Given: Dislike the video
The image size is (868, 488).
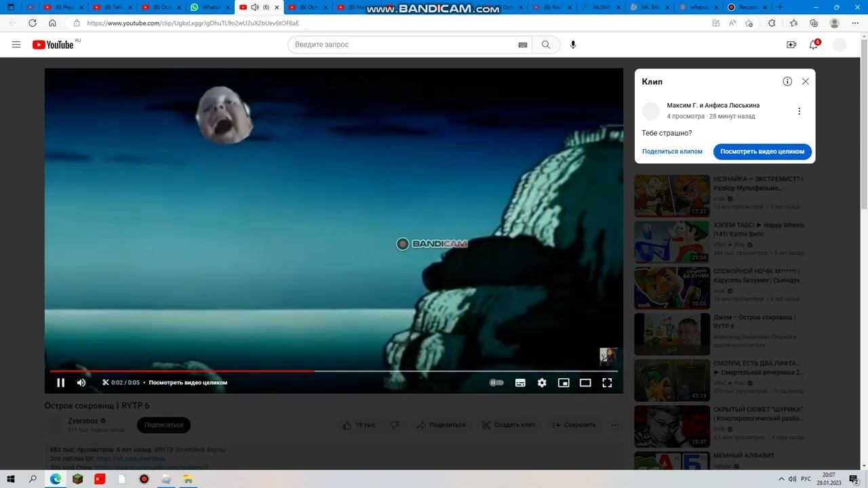Looking at the screenshot, I should (395, 425).
